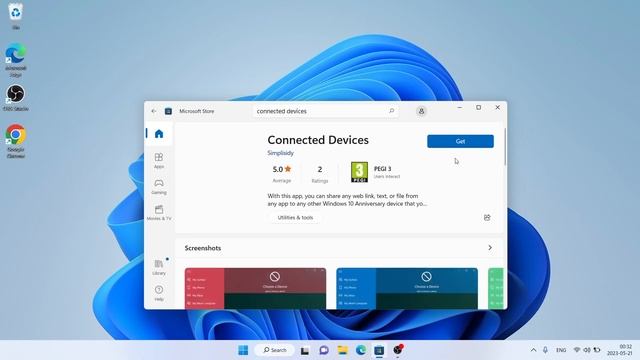The width and height of the screenshot is (640, 360).
Task: Click the Microsoft Store logo in title bar
Action: [x=168, y=111]
